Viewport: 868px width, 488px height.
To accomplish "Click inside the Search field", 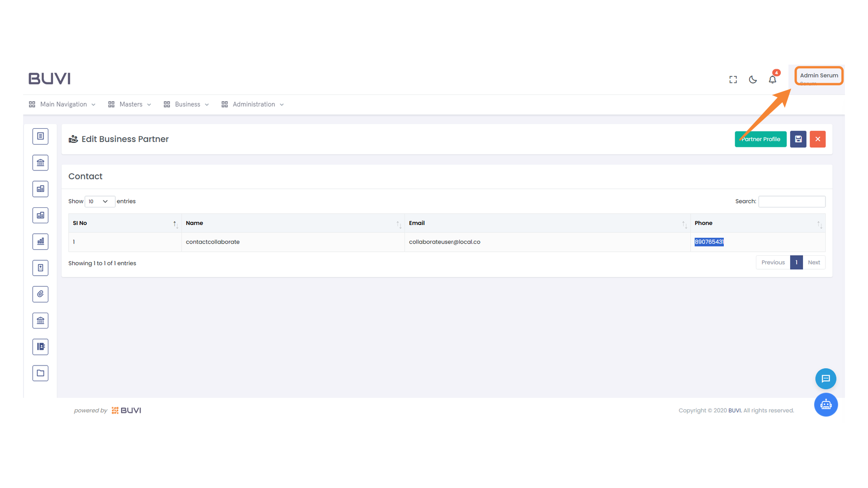I will tap(792, 202).
